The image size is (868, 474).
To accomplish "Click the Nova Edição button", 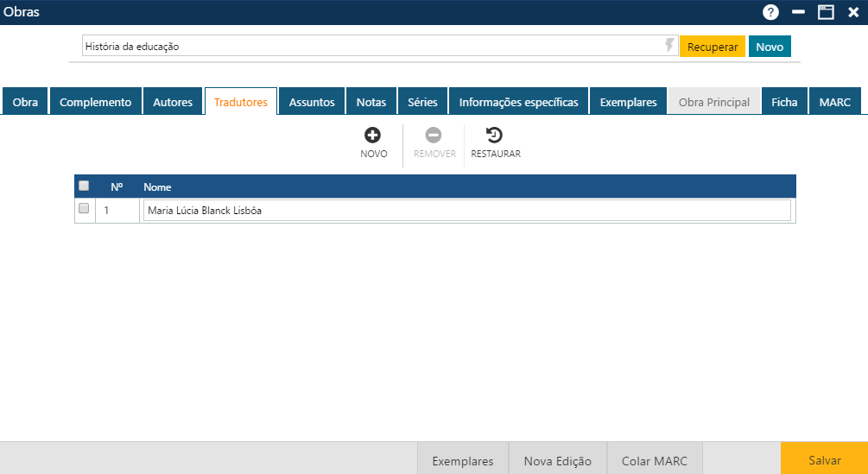I will pos(558,460).
